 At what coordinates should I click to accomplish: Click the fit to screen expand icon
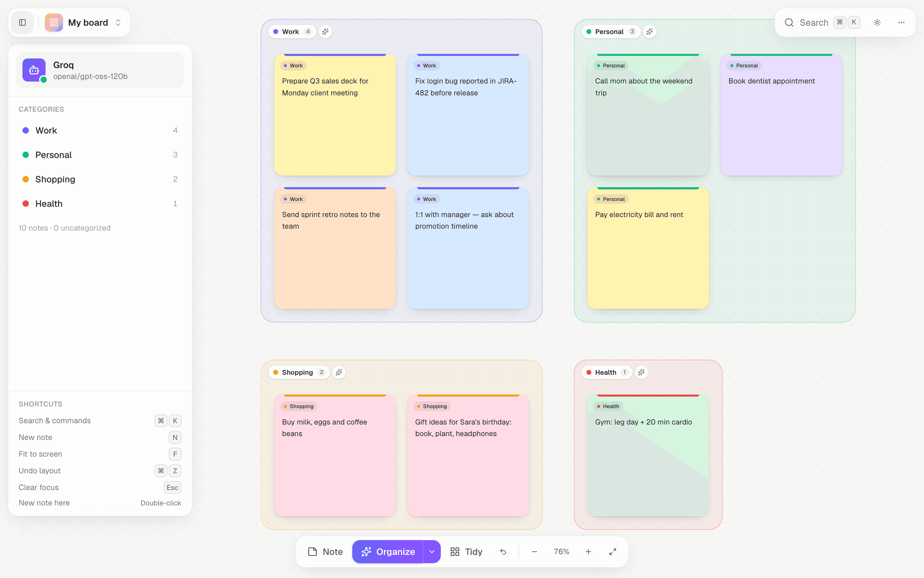pos(613,552)
